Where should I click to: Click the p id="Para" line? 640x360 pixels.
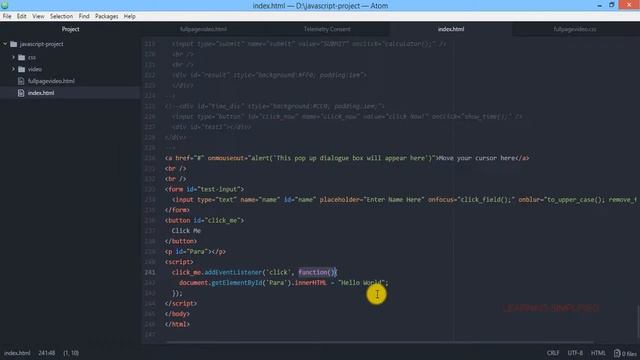(195, 251)
